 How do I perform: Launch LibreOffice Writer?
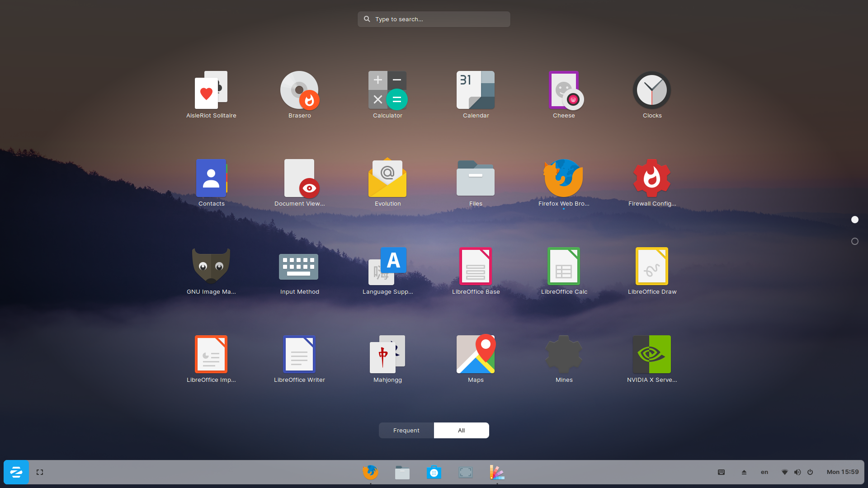coord(299,359)
